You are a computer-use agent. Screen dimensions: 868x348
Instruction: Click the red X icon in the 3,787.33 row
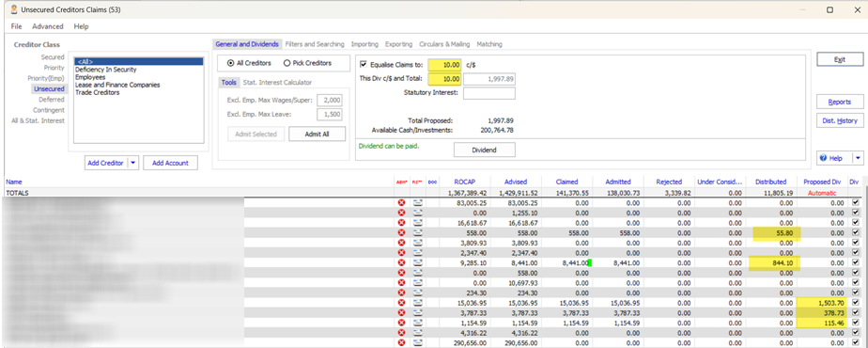(402, 312)
